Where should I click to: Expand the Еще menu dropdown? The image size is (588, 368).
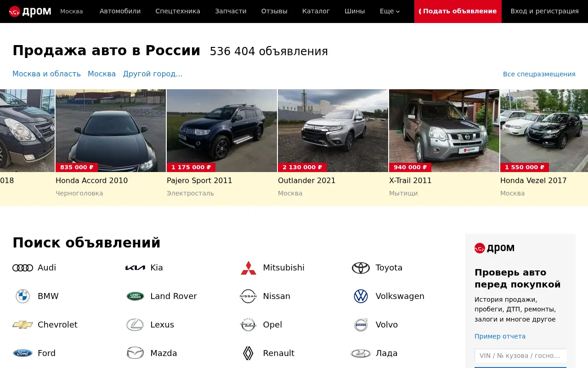(390, 11)
